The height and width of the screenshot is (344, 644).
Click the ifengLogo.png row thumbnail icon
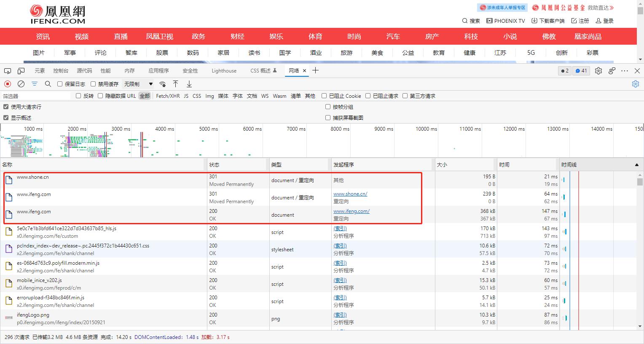(9, 318)
